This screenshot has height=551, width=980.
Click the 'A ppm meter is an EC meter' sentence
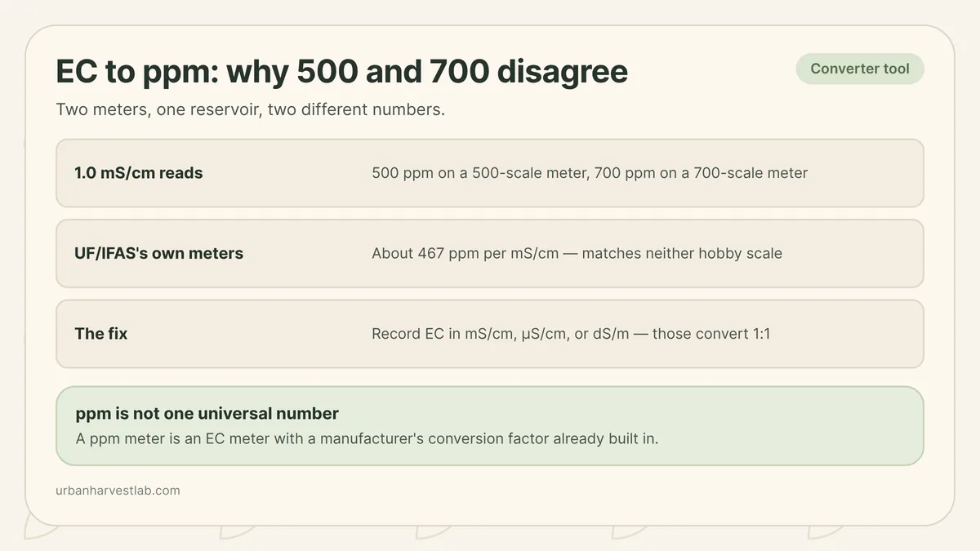point(367,438)
